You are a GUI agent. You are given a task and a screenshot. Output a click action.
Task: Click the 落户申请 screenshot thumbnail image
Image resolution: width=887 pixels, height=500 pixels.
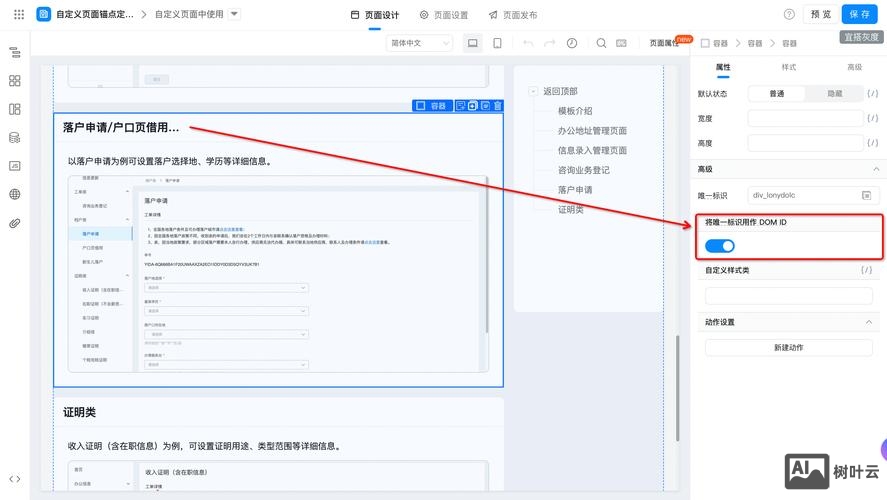click(278, 274)
